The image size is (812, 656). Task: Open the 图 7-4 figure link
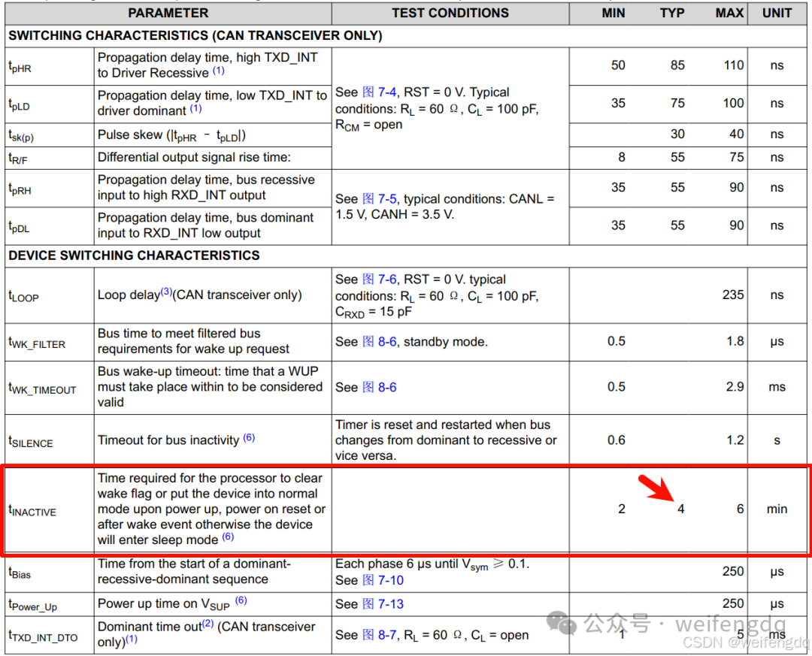click(379, 92)
